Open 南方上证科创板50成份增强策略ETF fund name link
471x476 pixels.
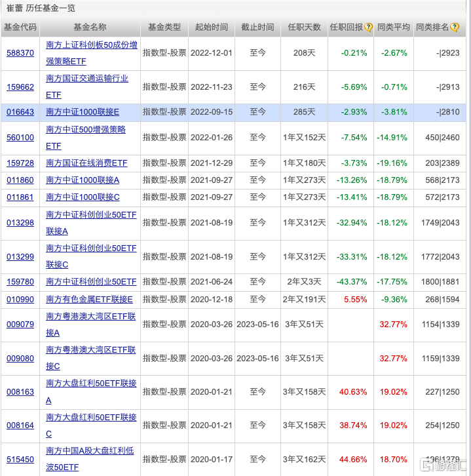pyautogui.click(x=91, y=53)
